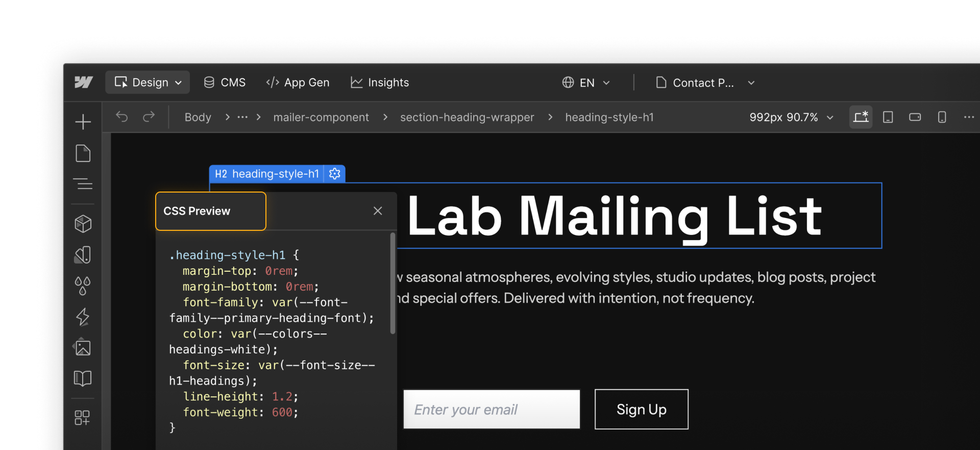This screenshot has width=980, height=450.
Task: Open the Interactions lightning icon
Action: [x=83, y=317]
